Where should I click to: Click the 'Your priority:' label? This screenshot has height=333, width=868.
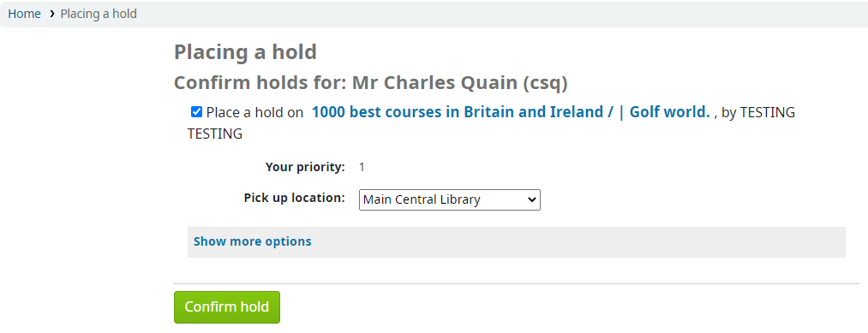(305, 167)
